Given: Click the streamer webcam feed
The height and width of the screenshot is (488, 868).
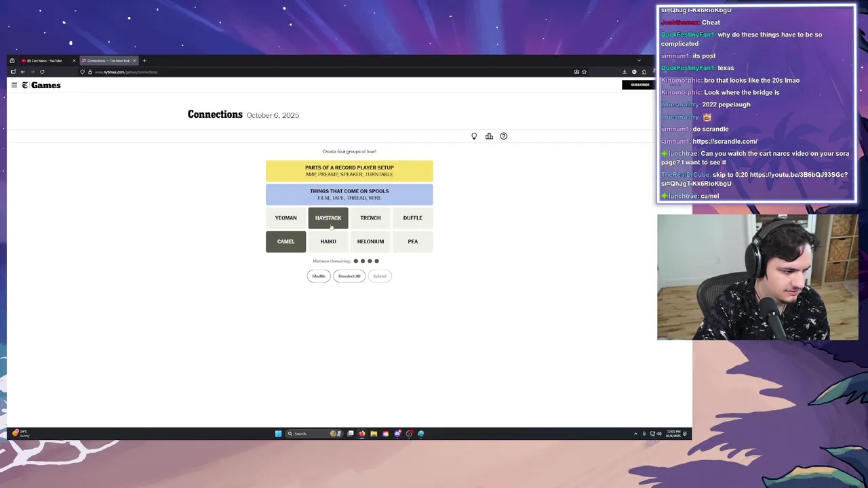Looking at the screenshot, I should click(757, 277).
